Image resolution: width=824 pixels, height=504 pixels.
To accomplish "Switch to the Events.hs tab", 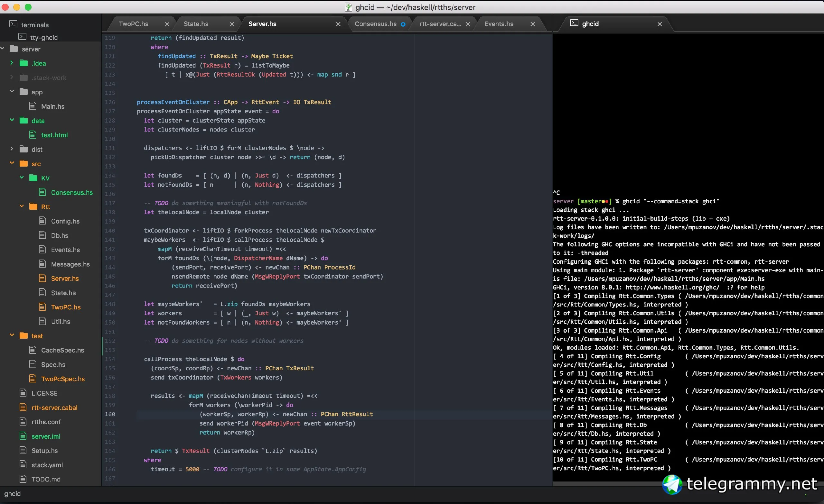I will (x=499, y=24).
